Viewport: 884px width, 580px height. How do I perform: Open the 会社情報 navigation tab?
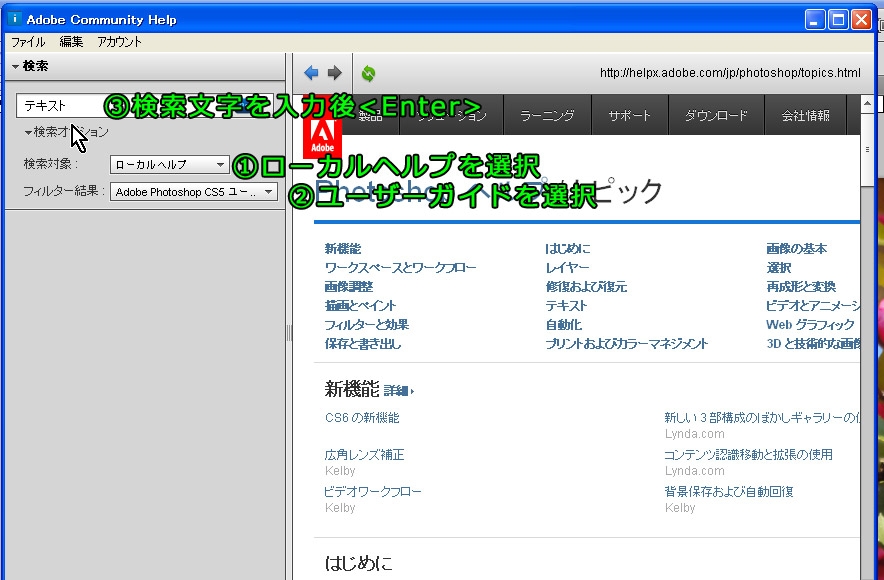pyautogui.click(x=805, y=115)
